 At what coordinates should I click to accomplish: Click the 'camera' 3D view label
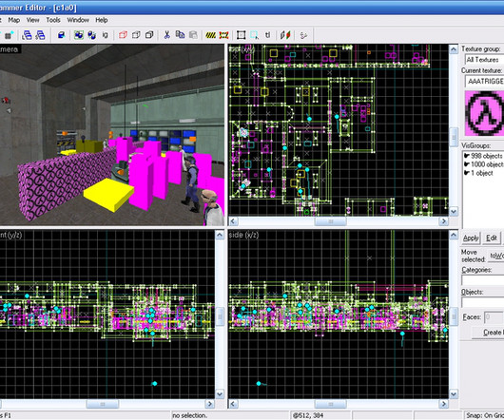point(9,49)
